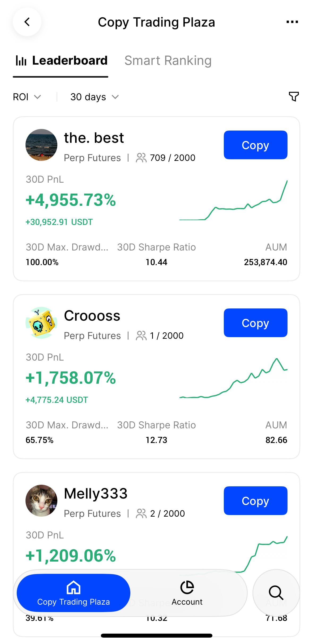Open the filter funnel icon
Viewport: 313px width, 644px height.
(x=294, y=97)
